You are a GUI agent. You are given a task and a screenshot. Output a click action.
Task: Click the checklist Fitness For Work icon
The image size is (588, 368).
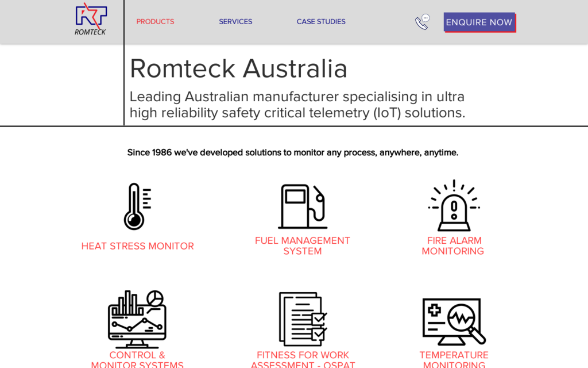click(x=303, y=319)
